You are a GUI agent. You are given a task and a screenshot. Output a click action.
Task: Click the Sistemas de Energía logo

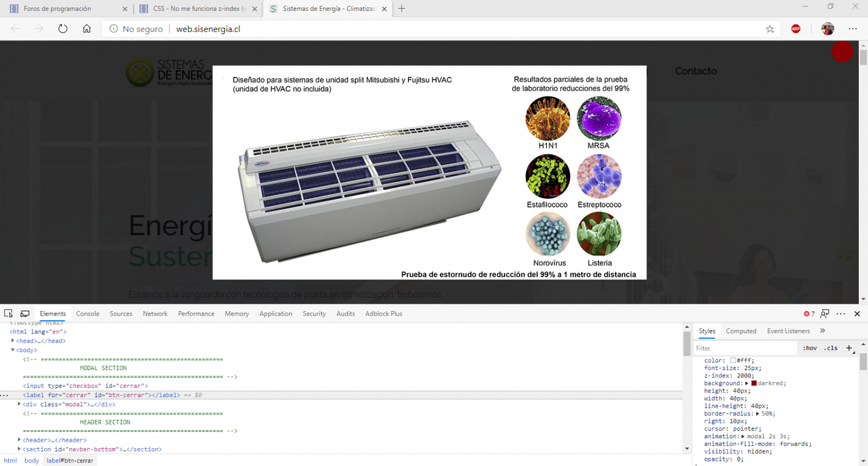pos(168,73)
